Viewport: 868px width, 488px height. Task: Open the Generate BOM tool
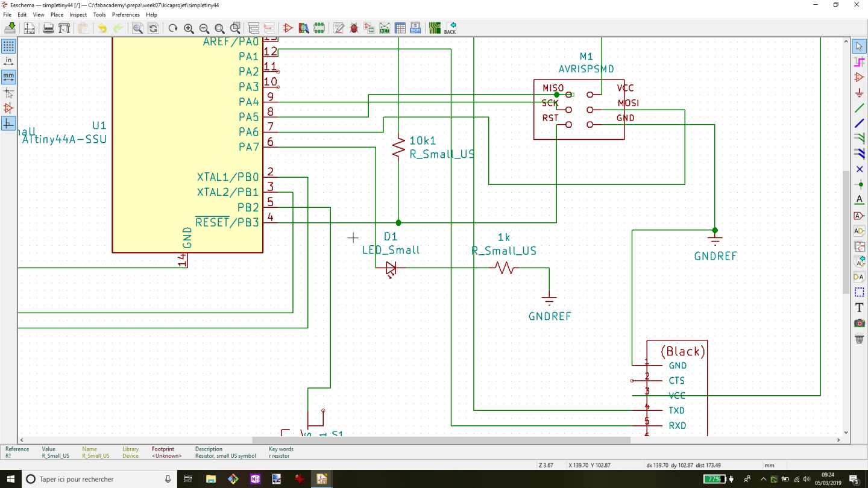[415, 28]
